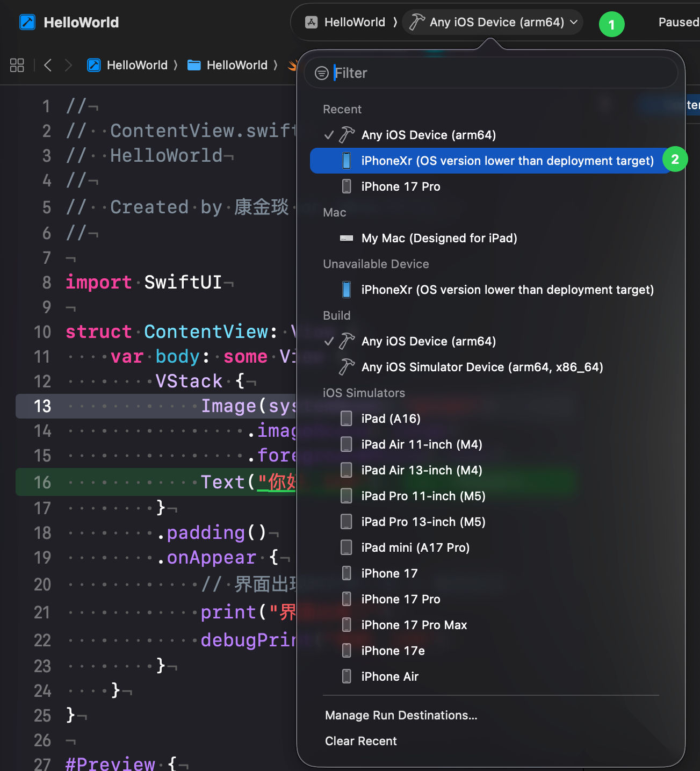
Task: Click the print call on line 21
Action: point(228,612)
